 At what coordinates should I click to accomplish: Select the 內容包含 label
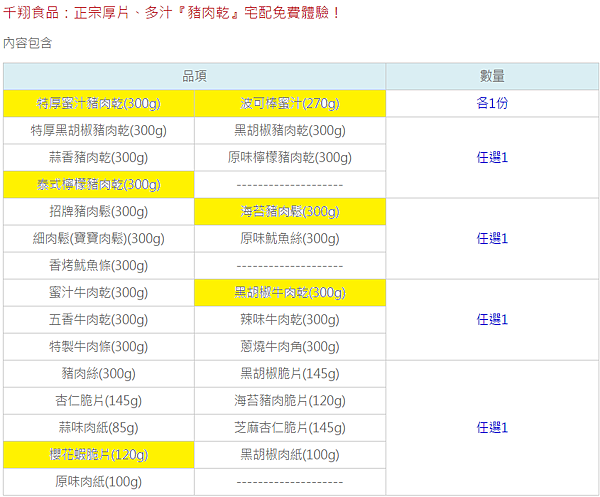pos(27,43)
